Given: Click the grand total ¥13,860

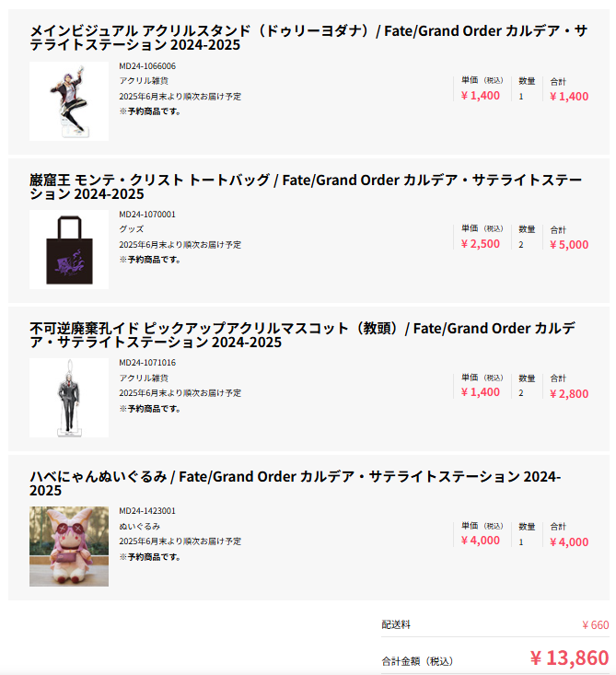Looking at the screenshot, I should tap(570, 658).
